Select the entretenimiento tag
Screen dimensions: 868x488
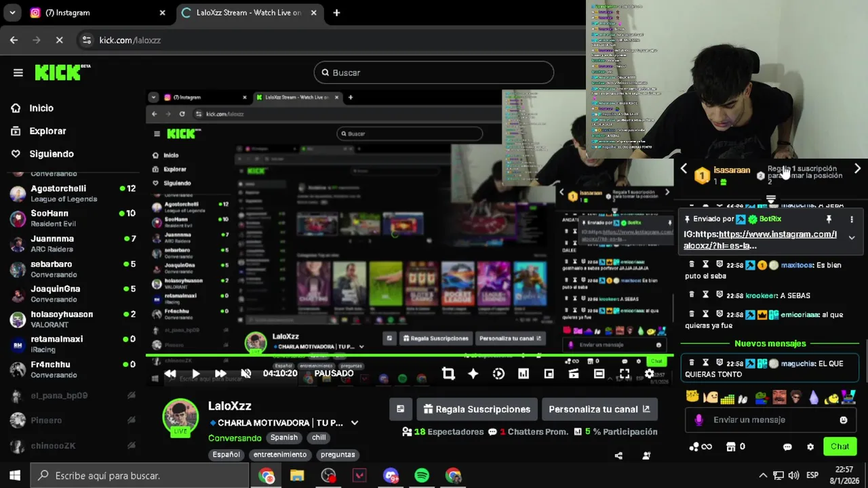pyautogui.click(x=280, y=455)
